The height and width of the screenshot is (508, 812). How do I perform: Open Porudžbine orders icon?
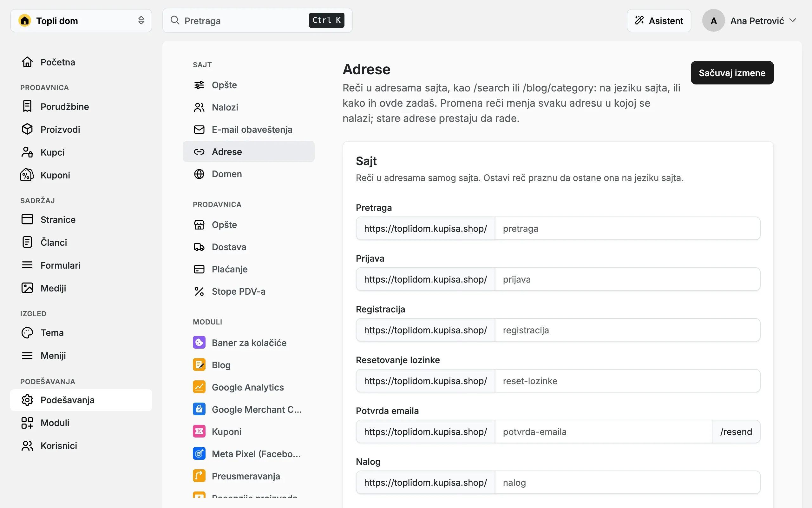tap(27, 106)
